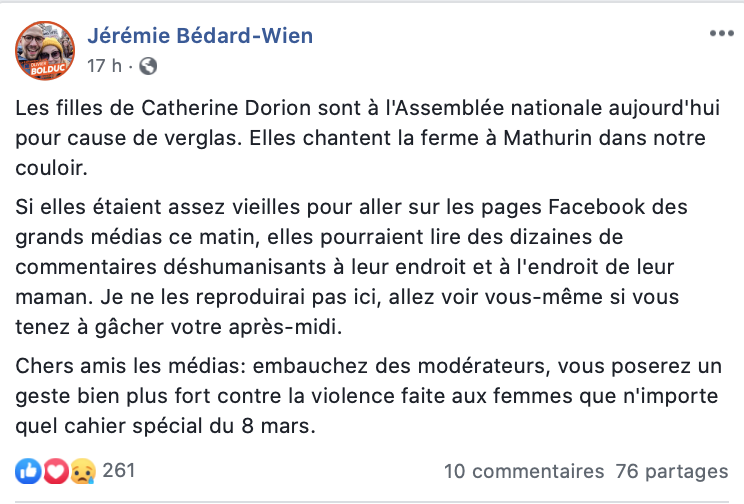Click the 17 h post timestamp
The width and height of the screenshot is (744, 504).
click(x=104, y=66)
